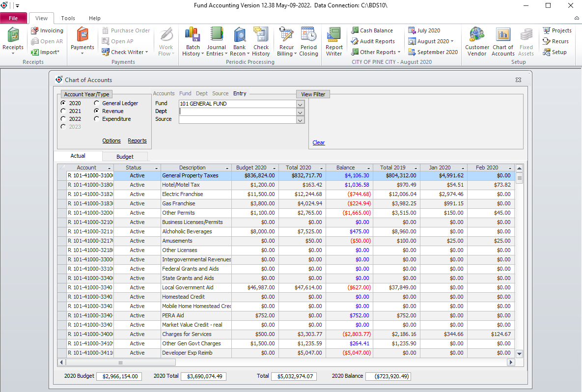
Task: Click the View Filter button
Action: coord(313,94)
